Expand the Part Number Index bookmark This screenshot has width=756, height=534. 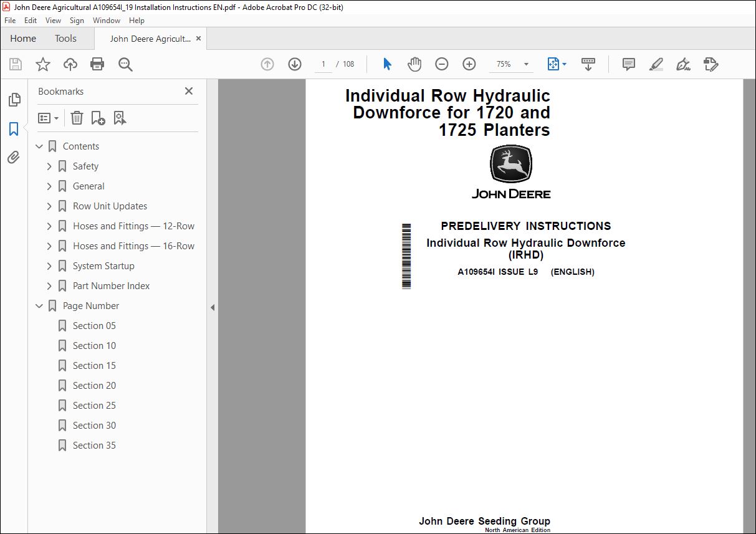coord(49,286)
